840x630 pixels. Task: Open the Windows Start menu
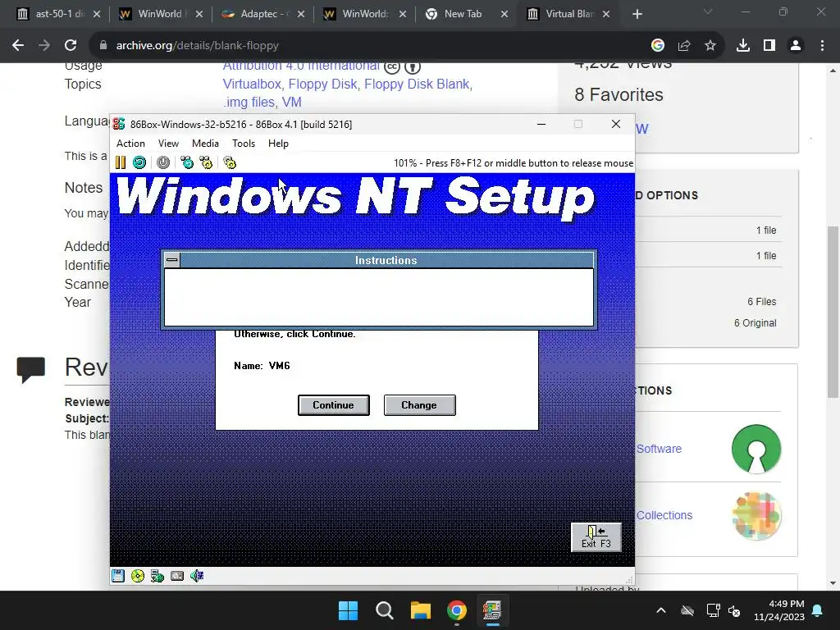(348, 610)
